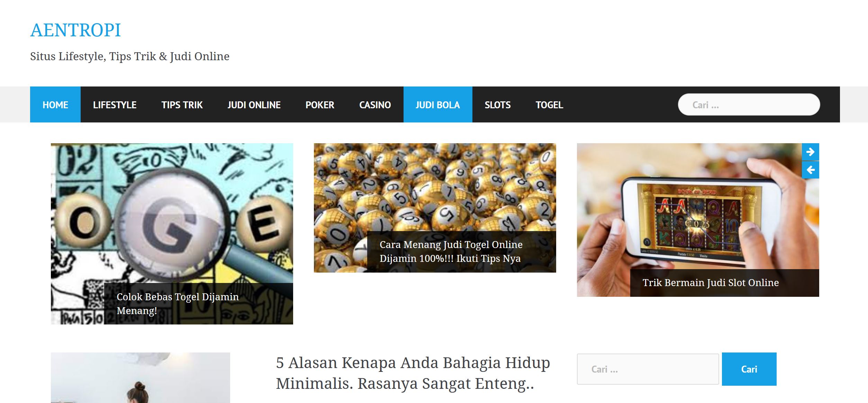The width and height of the screenshot is (868, 403).
Task: Navigate to the CASINO page
Action: point(375,104)
